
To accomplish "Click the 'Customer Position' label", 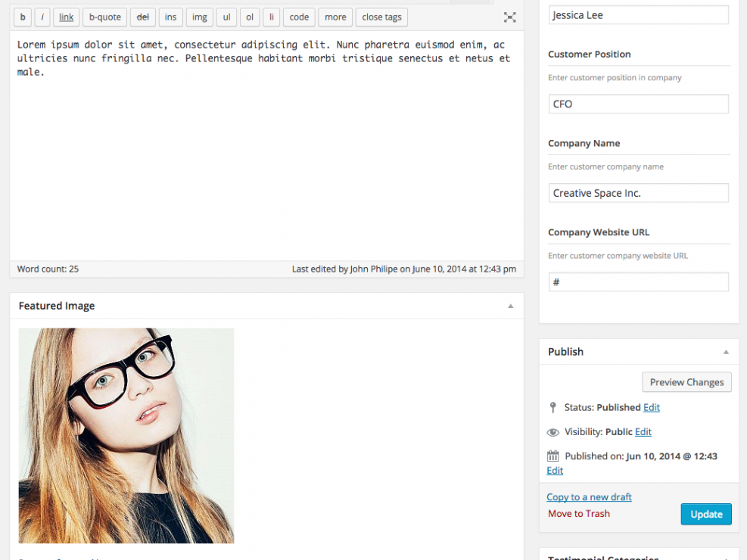I will 590,54.
